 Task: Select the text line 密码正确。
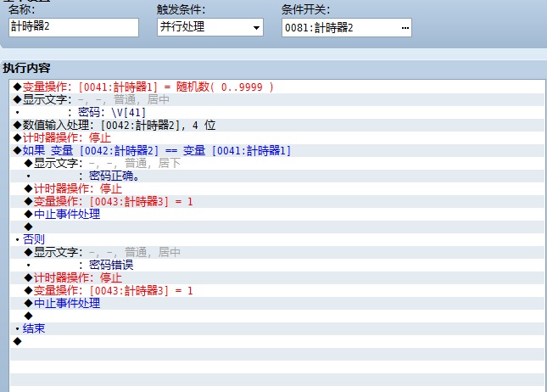pos(277,176)
